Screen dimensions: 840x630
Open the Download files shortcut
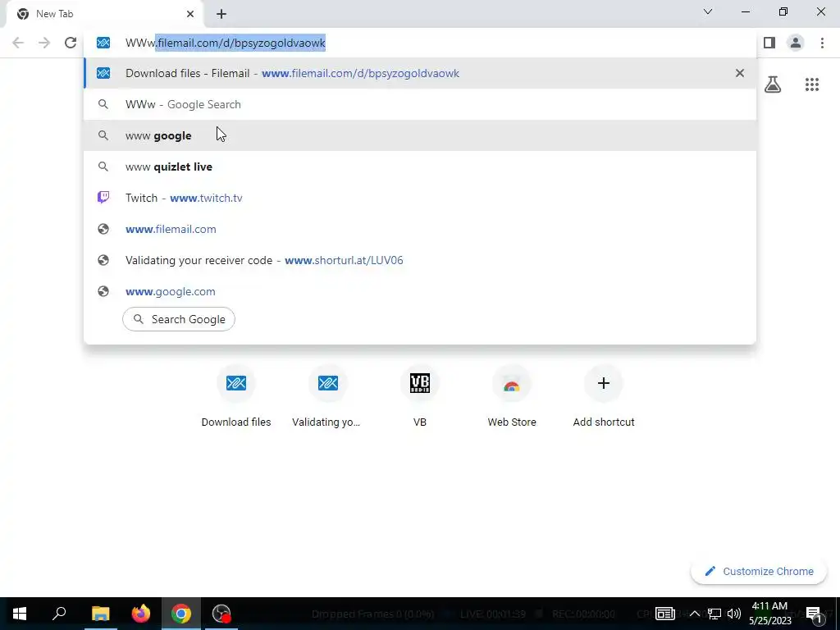[236, 396]
